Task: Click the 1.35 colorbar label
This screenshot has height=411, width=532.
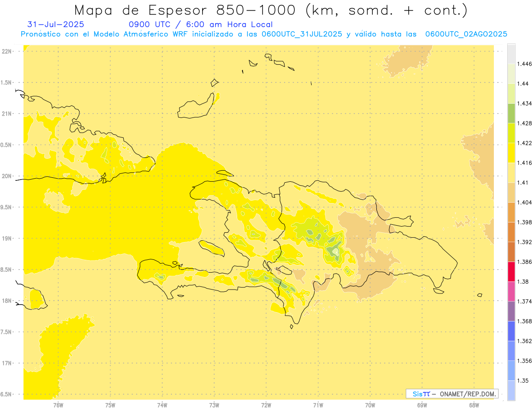Action: 523,380
